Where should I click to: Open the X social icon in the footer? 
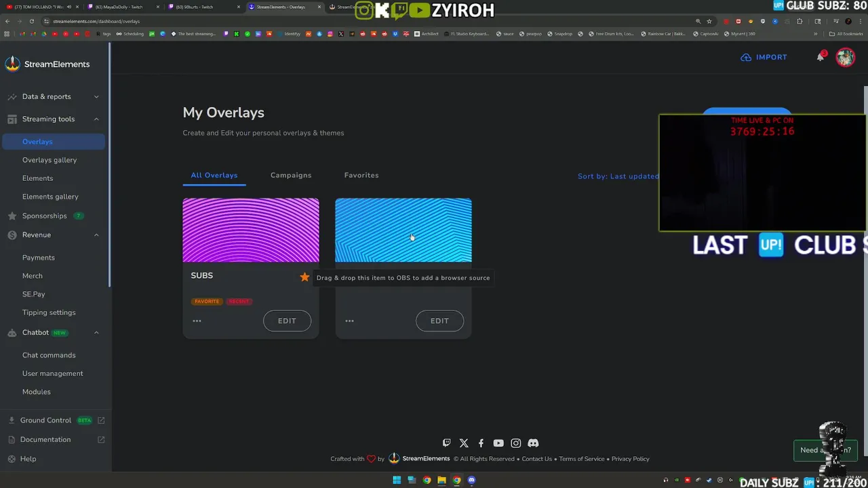(464, 443)
